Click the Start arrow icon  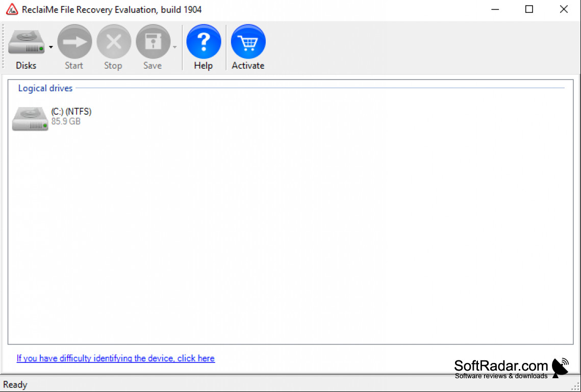[74, 41]
